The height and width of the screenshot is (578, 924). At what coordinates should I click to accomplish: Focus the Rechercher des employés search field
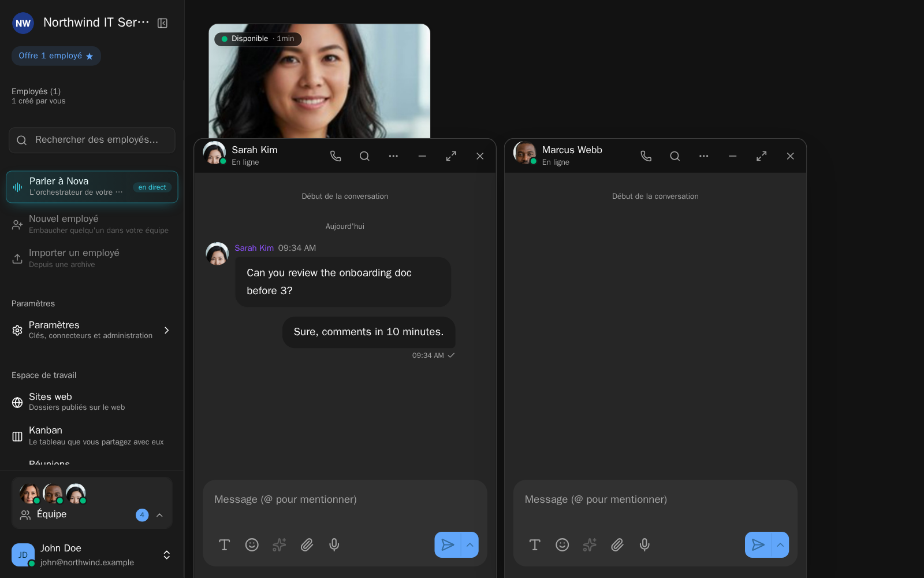tap(92, 140)
